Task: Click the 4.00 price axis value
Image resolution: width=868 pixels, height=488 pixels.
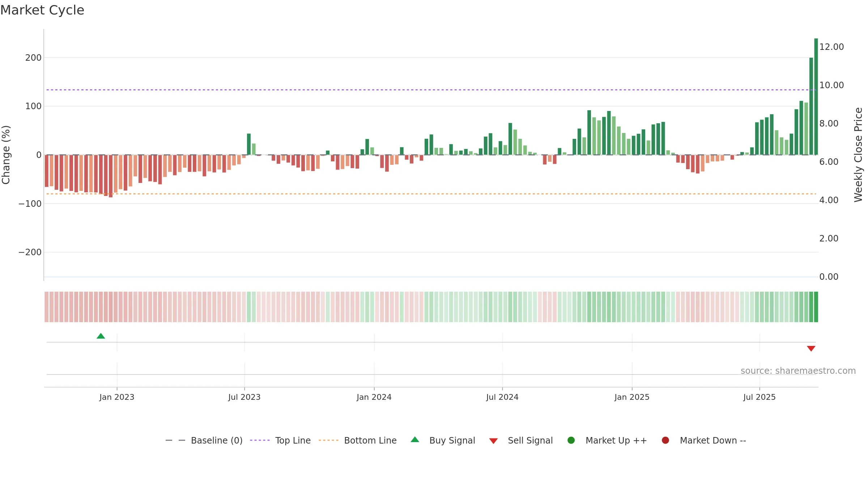Action: (829, 200)
